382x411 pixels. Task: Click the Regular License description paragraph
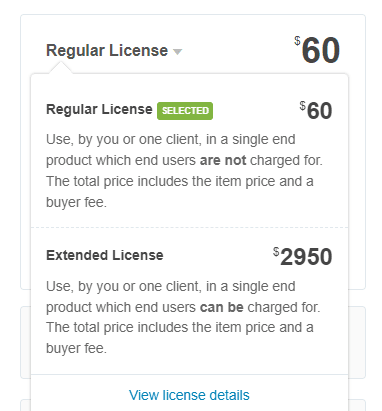click(x=184, y=171)
